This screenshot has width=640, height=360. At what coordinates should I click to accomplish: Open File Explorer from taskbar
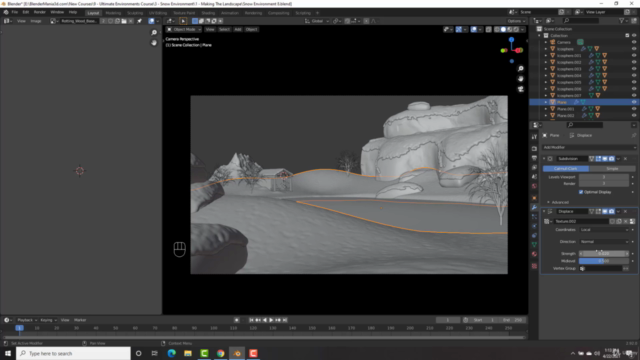188,353
